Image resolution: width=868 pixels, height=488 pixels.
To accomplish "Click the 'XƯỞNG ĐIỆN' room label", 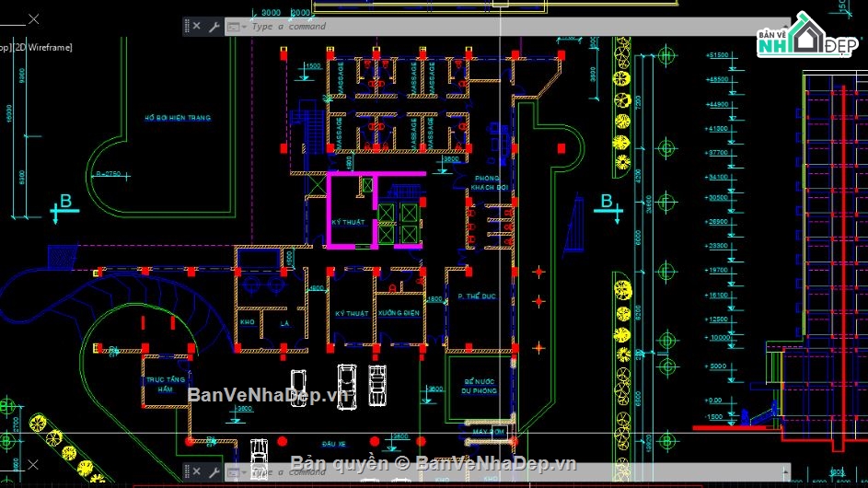I will pos(399,313).
